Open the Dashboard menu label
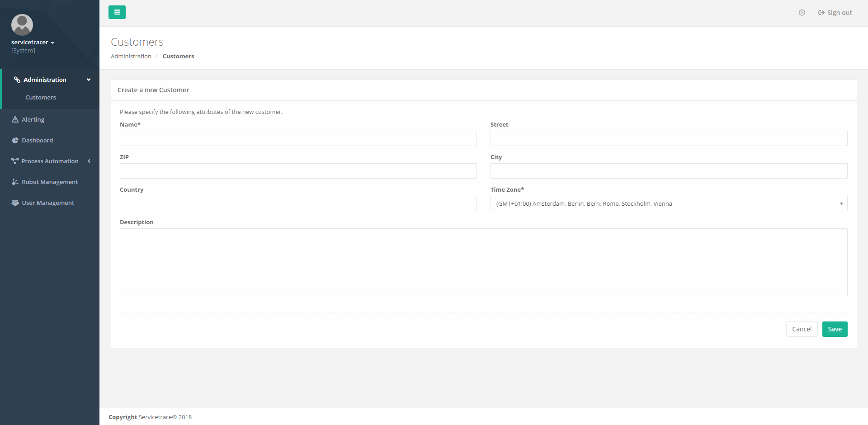868x425 pixels. [38, 140]
